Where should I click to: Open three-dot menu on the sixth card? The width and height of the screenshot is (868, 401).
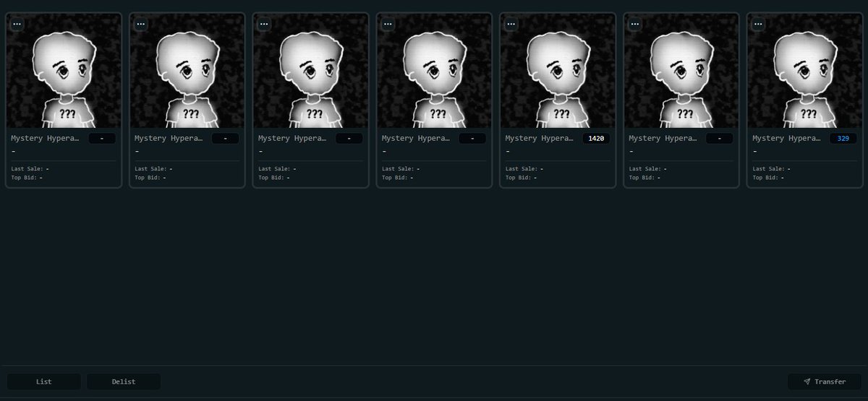tap(634, 24)
